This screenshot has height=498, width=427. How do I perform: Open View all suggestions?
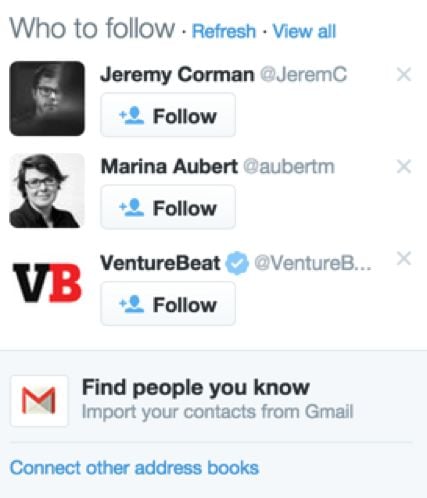click(x=304, y=31)
